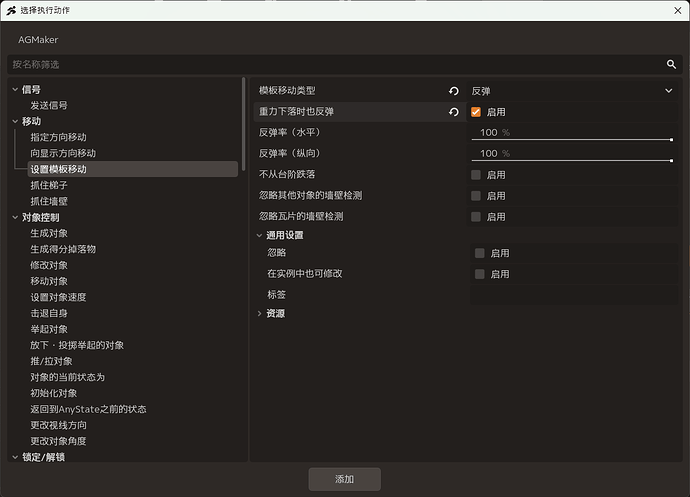Select 生成得分掉落物 action

click(63, 249)
